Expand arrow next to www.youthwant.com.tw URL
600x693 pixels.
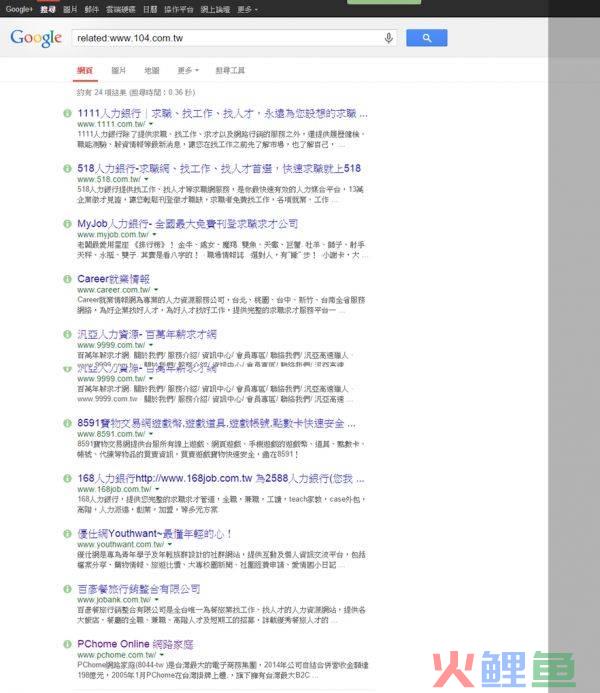tap(170, 545)
